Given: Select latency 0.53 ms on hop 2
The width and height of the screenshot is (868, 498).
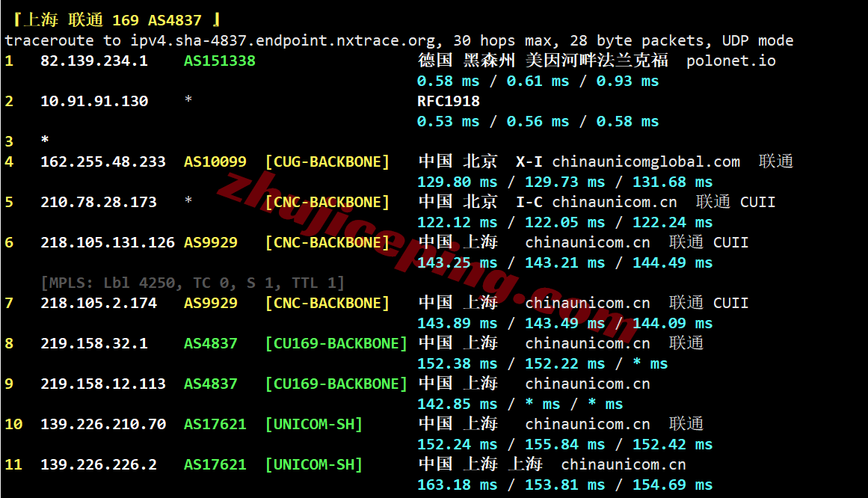Looking at the screenshot, I should 448,121.
